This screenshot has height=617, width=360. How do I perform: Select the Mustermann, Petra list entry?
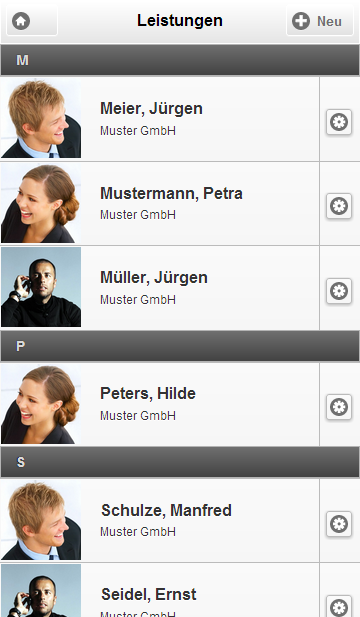tap(160, 203)
